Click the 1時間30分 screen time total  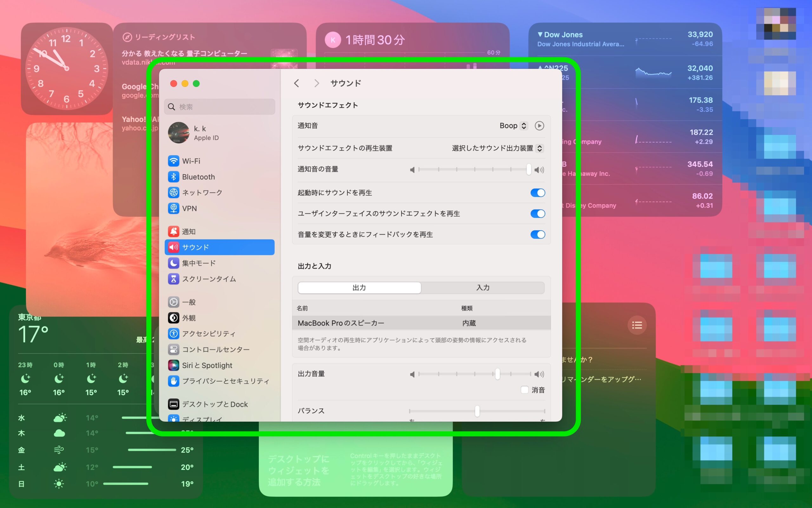coord(375,40)
